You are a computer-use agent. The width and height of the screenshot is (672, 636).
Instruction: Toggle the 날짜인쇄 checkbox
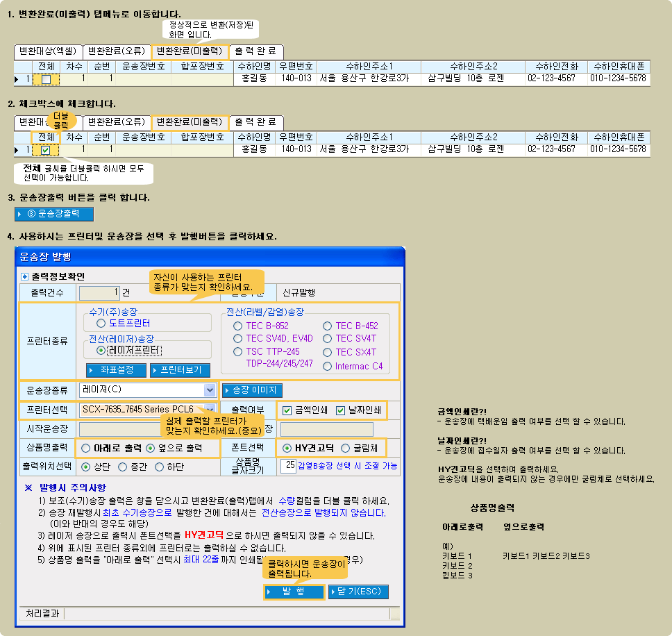pos(340,410)
